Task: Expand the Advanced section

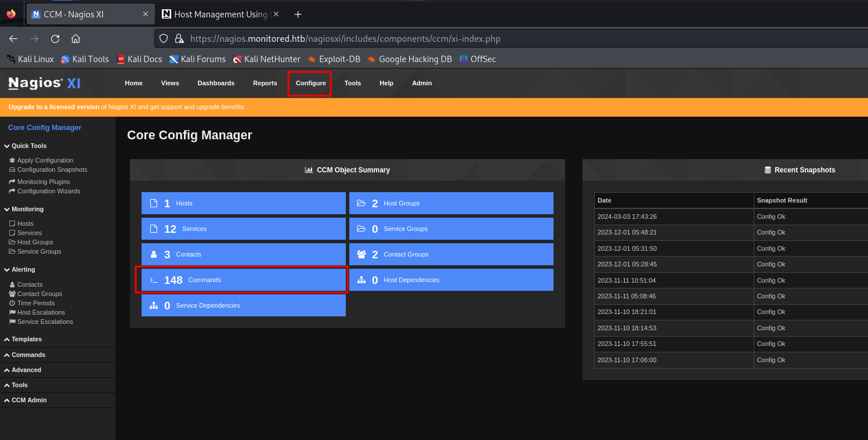Action: pos(23,370)
